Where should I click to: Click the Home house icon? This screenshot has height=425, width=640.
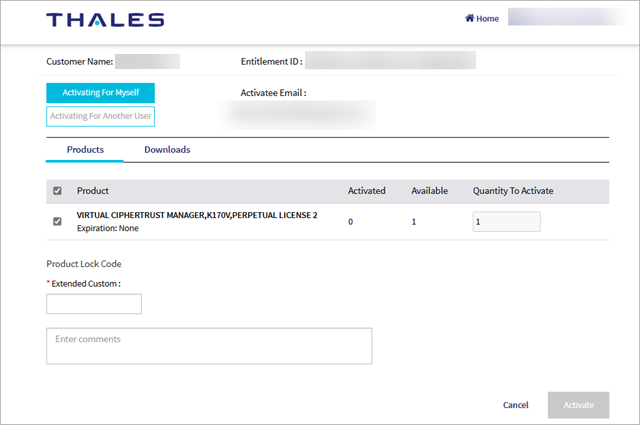pyautogui.click(x=470, y=18)
